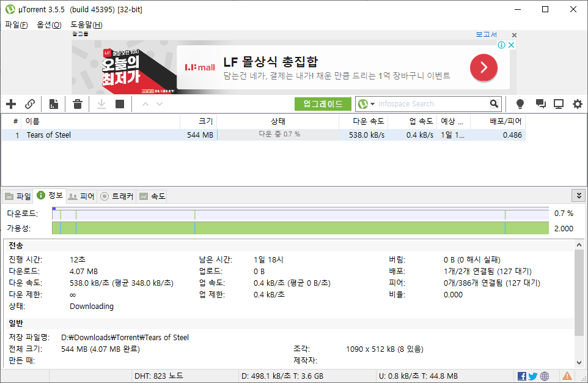588x383 pixels.
Task: Click the 다운로드 pieces bar
Action: [x=300, y=214]
